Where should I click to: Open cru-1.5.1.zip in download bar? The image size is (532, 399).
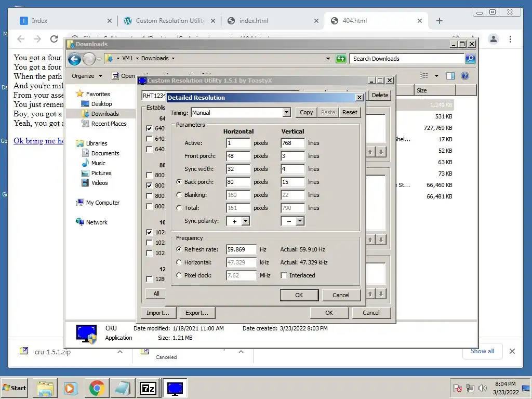pos(52,352)
